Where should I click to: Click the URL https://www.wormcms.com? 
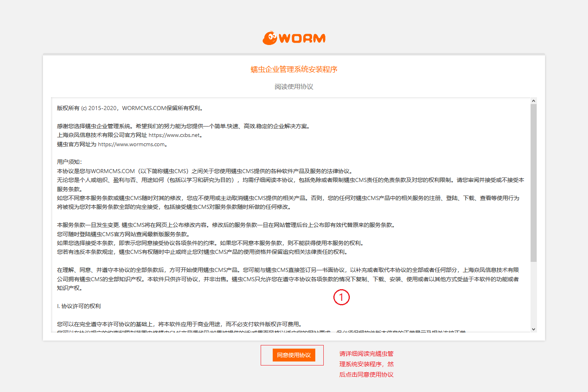(x=131, y=145)
